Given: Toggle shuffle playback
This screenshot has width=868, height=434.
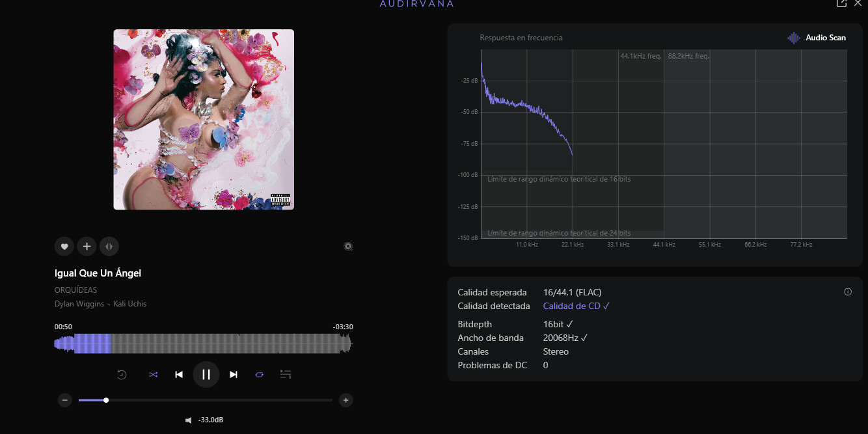Looking at the screenshot, I should click(x=153, y=374).
